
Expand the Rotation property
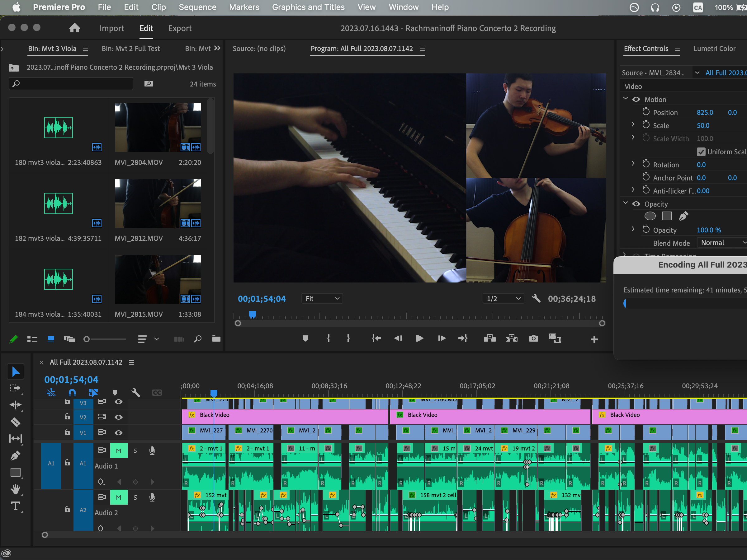click(x=633, y=164)
